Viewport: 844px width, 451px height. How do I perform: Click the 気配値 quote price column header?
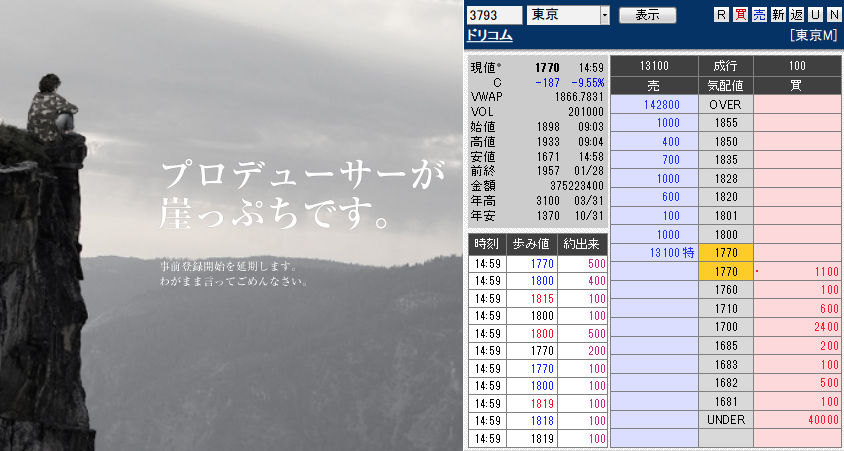[726, 86]
